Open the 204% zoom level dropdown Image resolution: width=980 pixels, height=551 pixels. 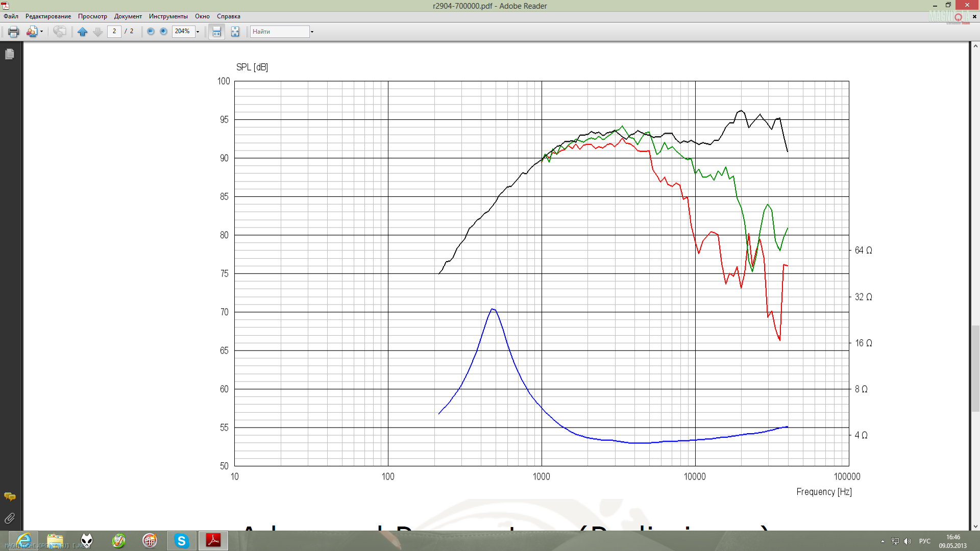[x=198, y=32]
